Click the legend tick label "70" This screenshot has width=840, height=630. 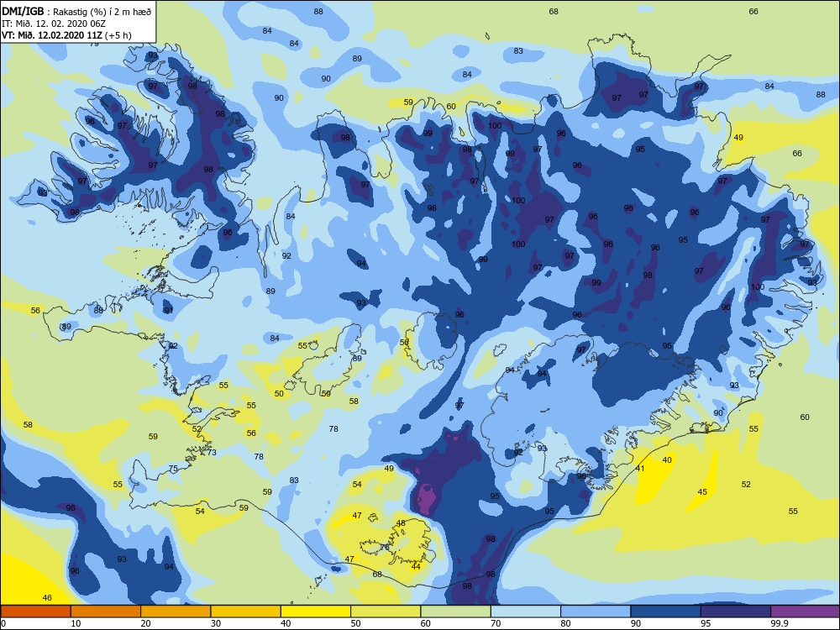[496, 623]
